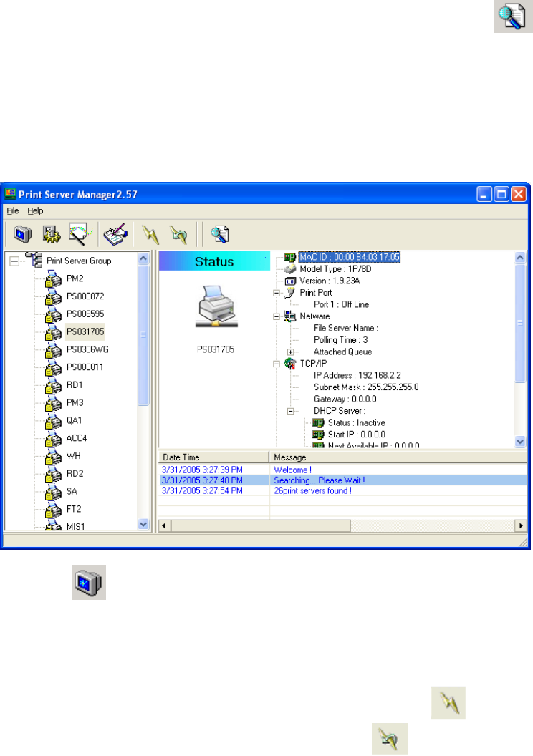
Task: Click the plain lightning bolt toolbar icon
Action: point(151,234)
